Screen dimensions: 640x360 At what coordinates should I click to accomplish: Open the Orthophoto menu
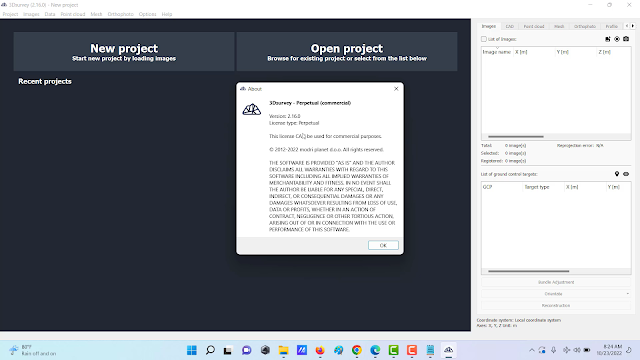[120, 14]
